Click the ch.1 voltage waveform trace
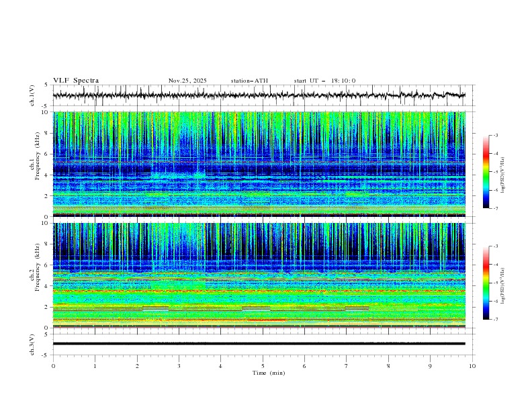The height and width of the screenshot is (411, 532). click(259, 95)
